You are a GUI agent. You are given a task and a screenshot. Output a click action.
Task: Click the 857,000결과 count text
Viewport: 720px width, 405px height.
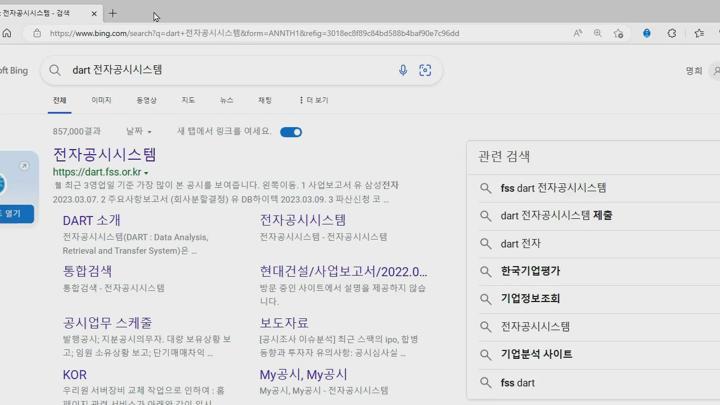coord(77,131)
